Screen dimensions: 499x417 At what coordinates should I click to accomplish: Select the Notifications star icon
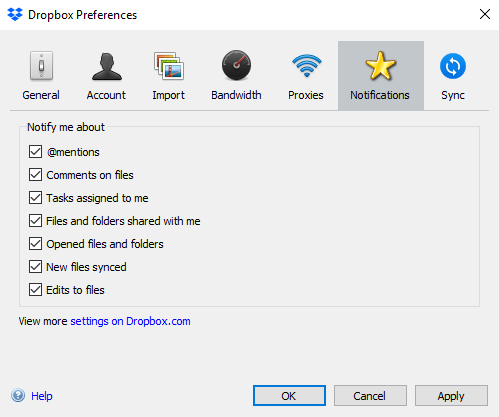click(381, 65)
